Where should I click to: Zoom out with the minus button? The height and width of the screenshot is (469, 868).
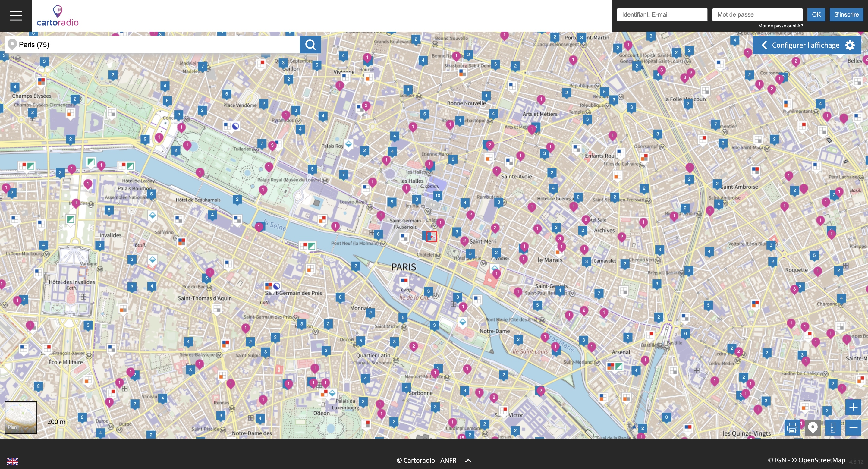pyautogui.click(x=853, y=428)
